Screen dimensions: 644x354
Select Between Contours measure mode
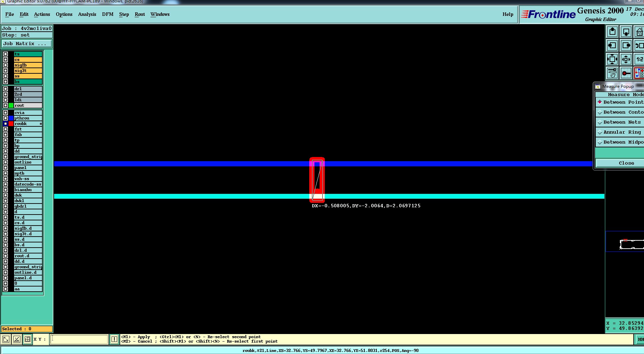620,112
